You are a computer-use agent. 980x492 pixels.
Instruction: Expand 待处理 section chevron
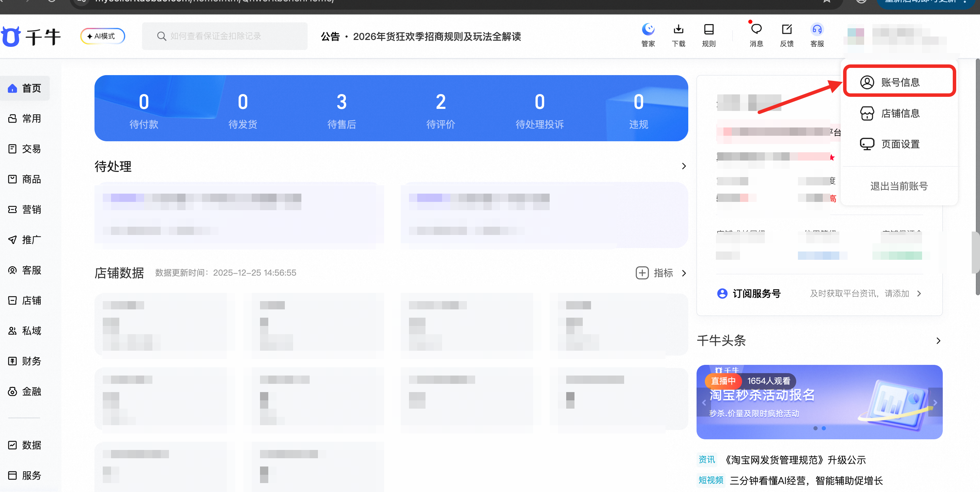[x=684, y=166]
